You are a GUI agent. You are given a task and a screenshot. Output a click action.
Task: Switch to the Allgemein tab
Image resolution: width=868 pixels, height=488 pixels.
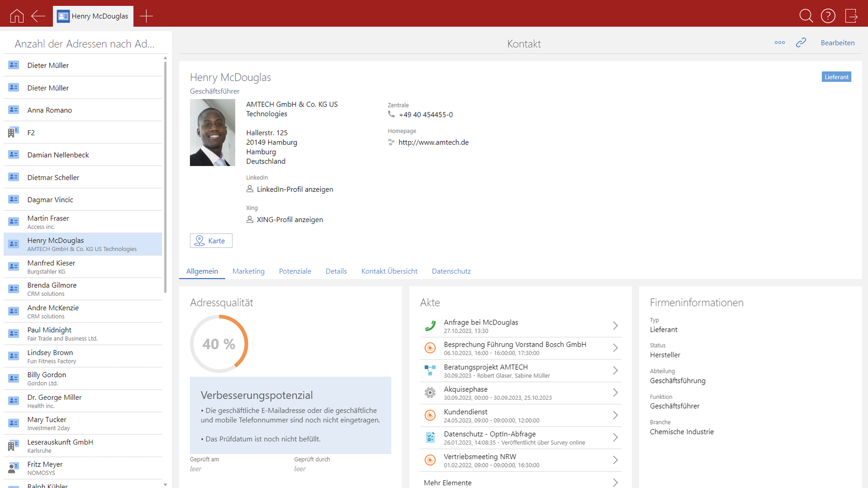[202, 271]
